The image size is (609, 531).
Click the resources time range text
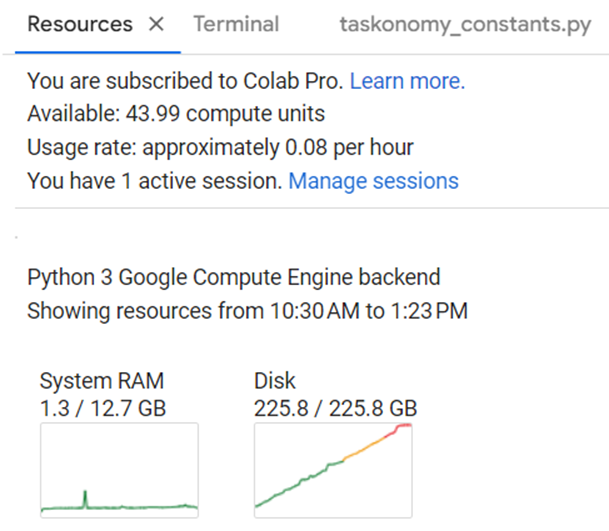[247, 310]
